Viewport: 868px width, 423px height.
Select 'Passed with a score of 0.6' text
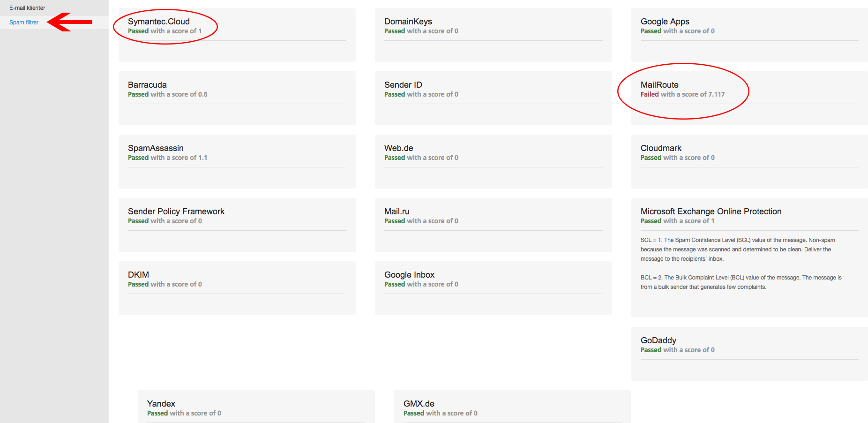pos(168,94)
